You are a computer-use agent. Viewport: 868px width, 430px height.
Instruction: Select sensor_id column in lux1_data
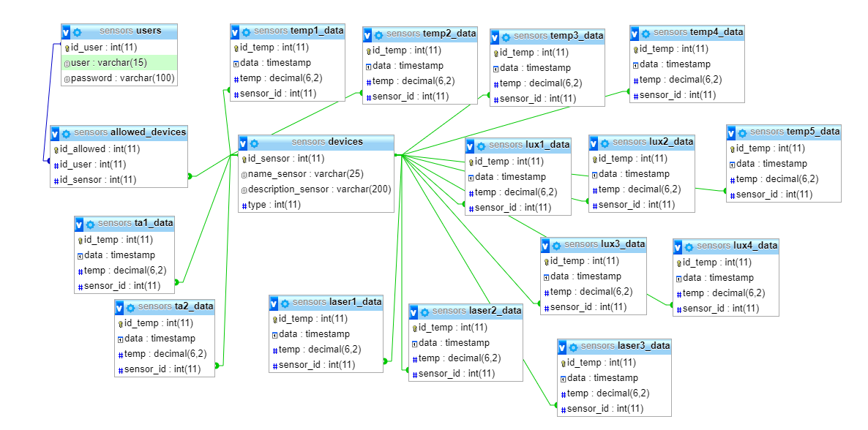tap(517, 208)
